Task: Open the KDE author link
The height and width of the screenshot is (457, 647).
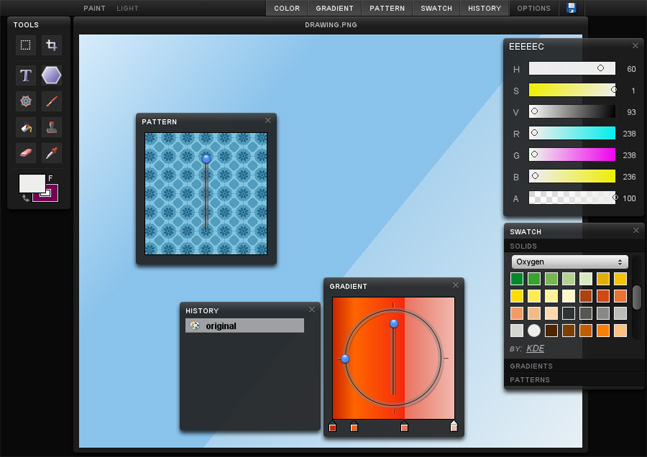Action: [535, 349]
